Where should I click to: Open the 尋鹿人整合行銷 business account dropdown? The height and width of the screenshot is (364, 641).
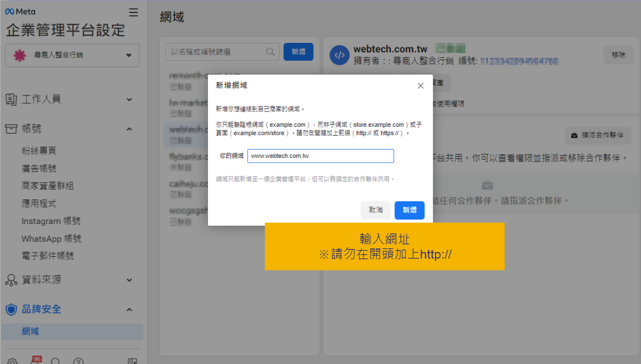pos(72,55)
